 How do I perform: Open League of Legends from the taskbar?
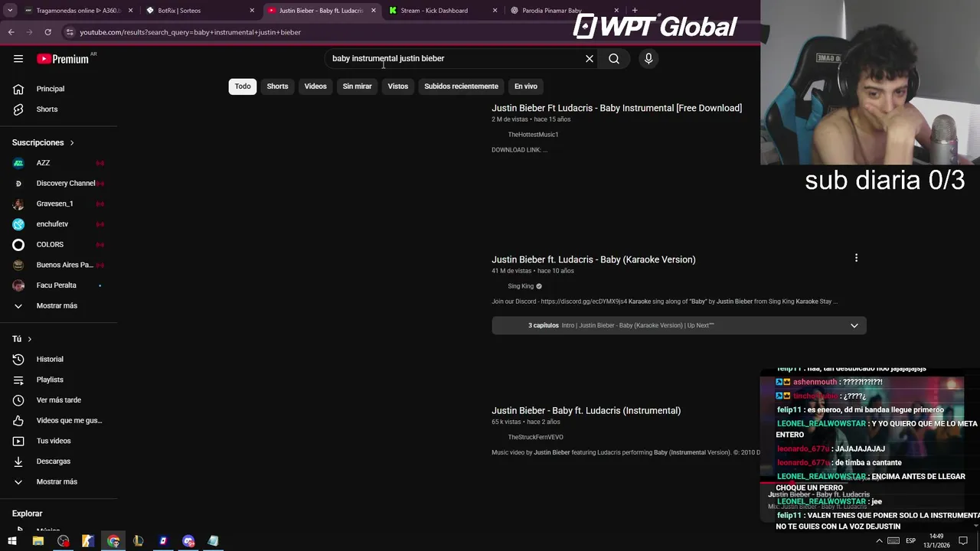(x=138, y=541)
